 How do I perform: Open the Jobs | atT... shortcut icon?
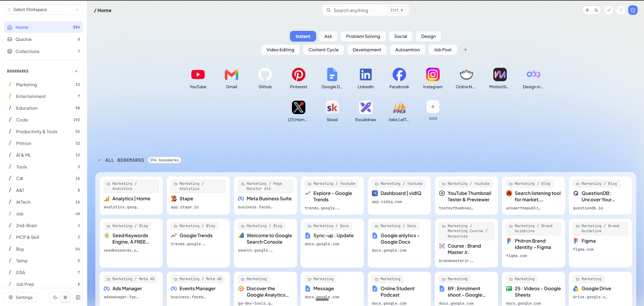(399, 107)
